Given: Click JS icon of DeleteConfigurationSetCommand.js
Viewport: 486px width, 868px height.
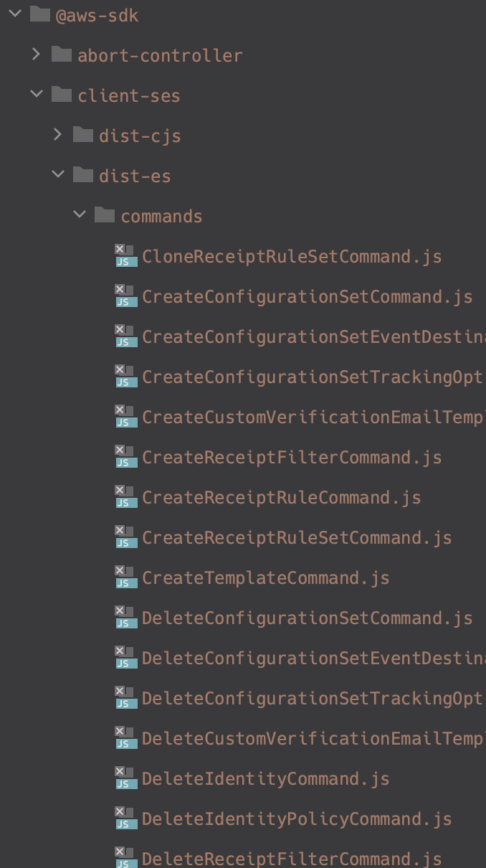Looking at the screenshot, I should (125, 618).
